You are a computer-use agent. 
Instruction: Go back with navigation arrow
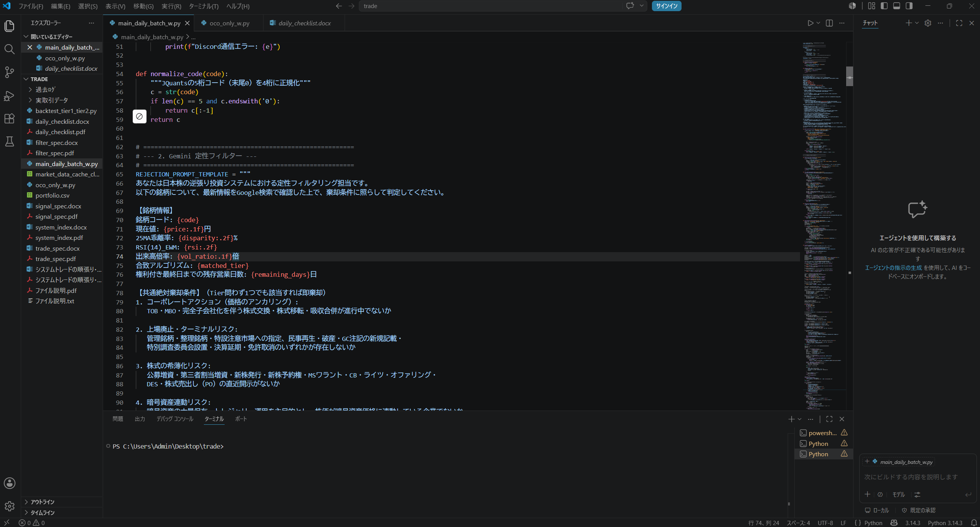coord(338,6)
